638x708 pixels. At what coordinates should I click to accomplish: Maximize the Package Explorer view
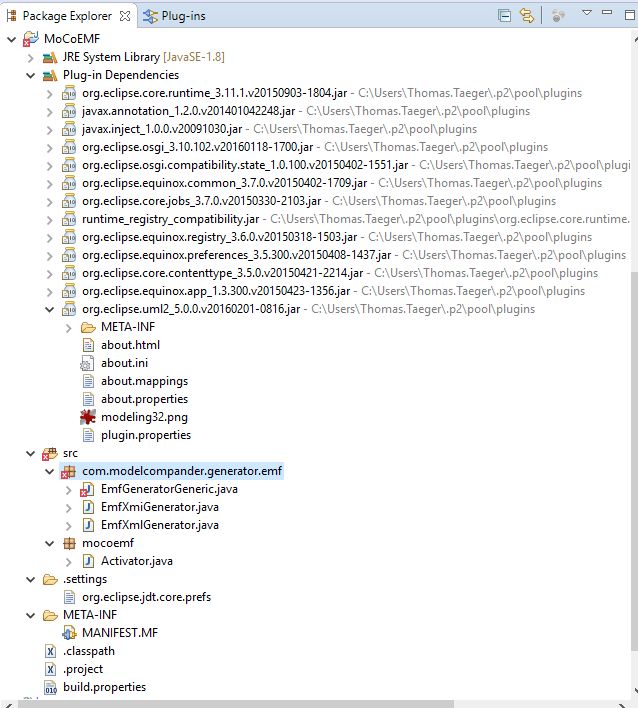629,15
